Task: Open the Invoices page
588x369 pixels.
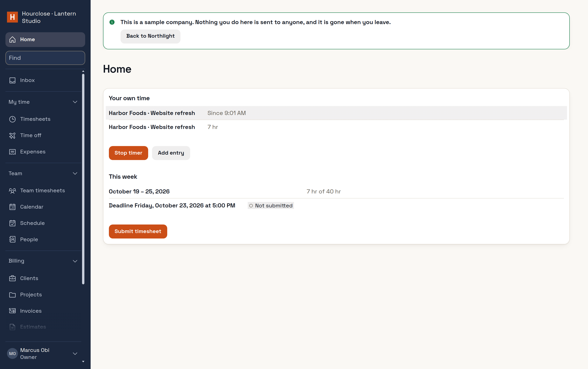Action: tap(44, 311)
